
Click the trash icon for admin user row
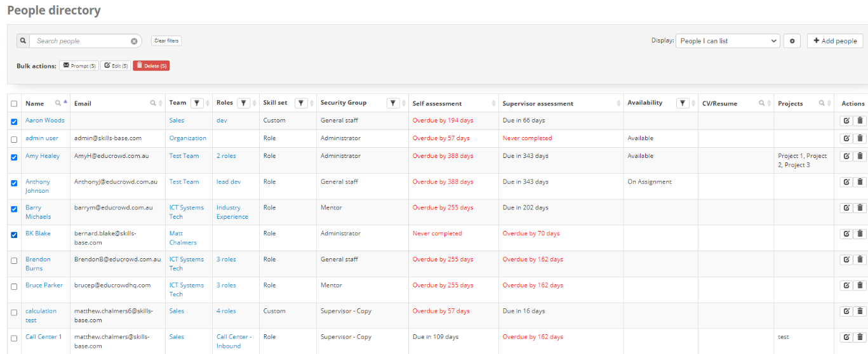tap(860, 138)
